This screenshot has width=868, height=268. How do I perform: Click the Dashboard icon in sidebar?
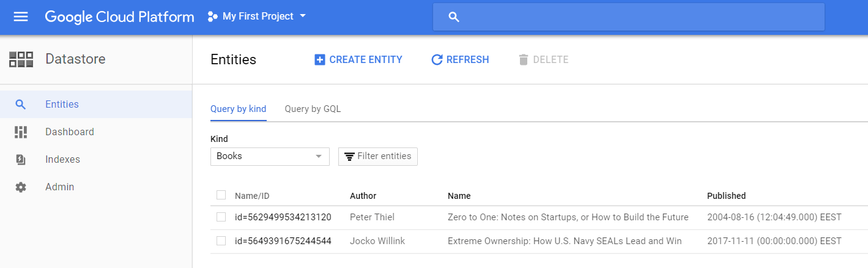pos(21,132)
